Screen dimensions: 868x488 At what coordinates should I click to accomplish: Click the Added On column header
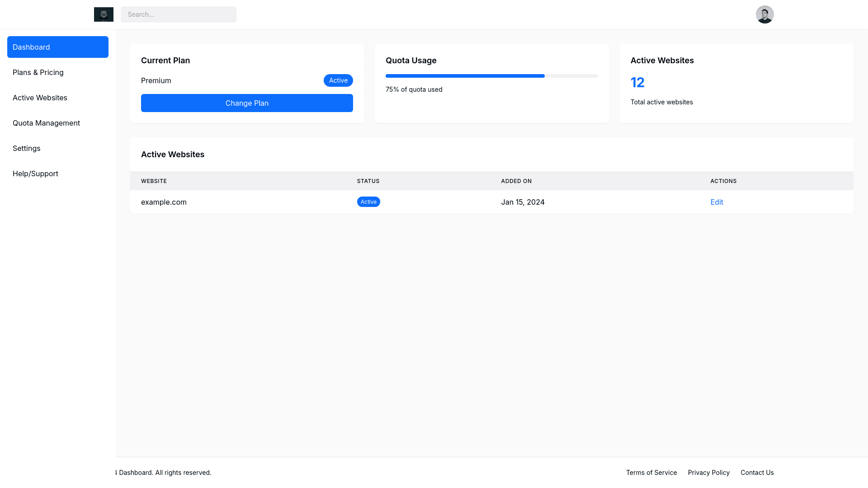[x=516, y=181]
